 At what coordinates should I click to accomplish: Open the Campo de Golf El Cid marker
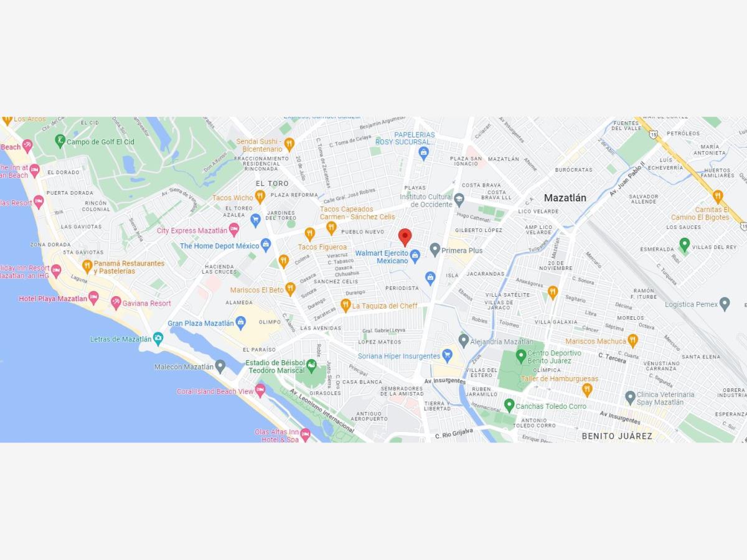60,141
